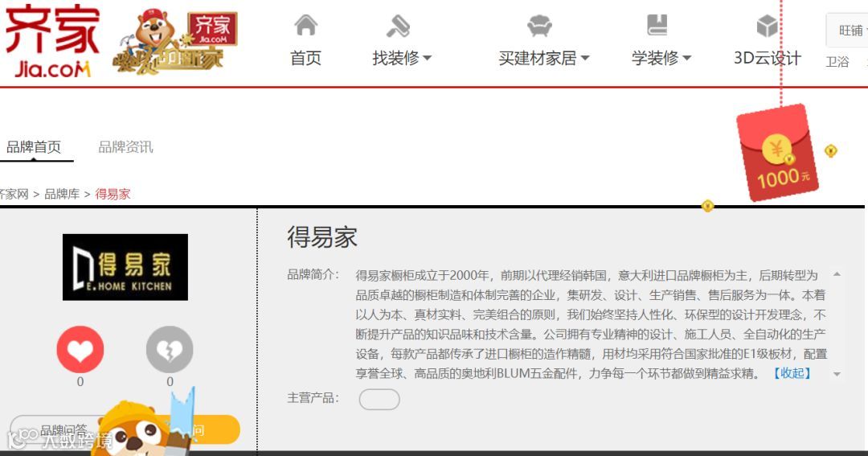Click the 主营产品 label
The width and height of the screenshot is (868, 456).
(x=313, y=398)
